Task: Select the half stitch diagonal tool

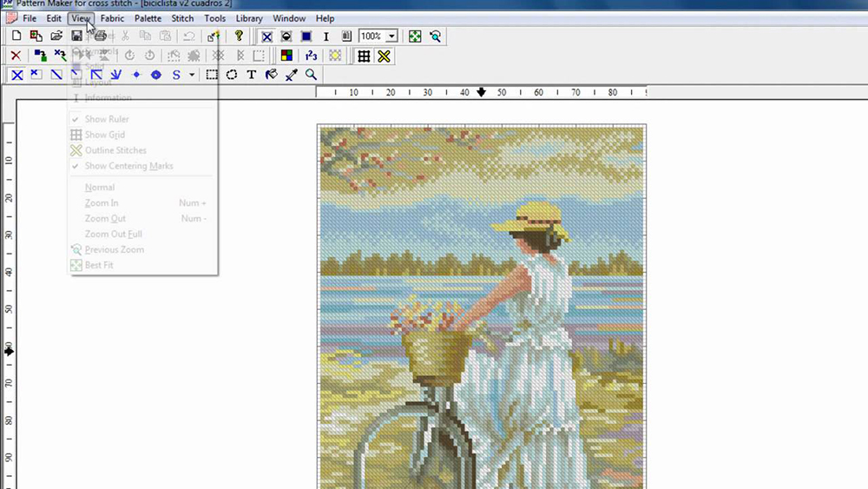Action: (x=56, y=75)
